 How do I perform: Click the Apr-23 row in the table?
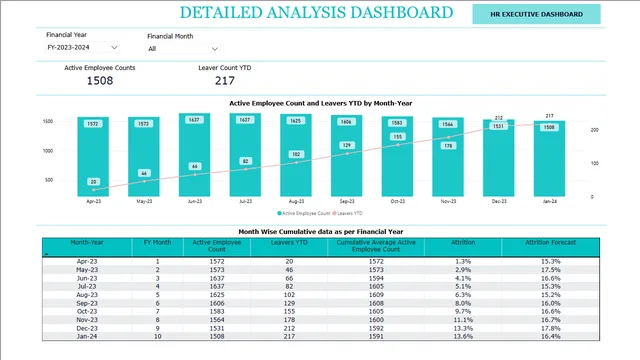click(x=321, y=261)
